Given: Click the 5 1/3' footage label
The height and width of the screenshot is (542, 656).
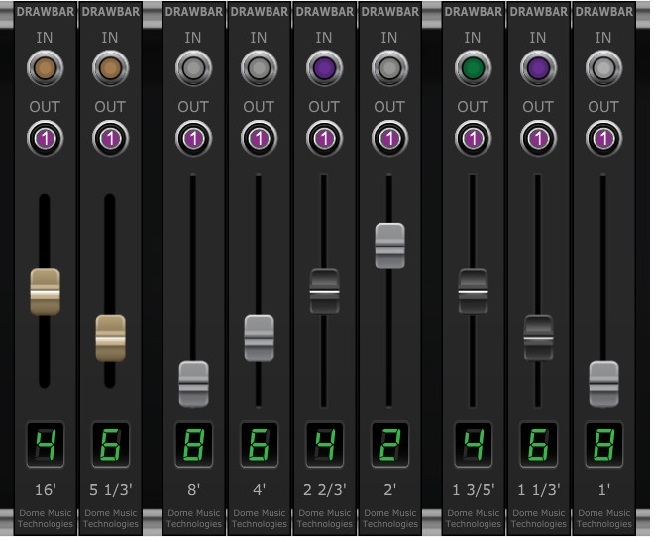Looking at the screenshot, I should click(110, 489).
